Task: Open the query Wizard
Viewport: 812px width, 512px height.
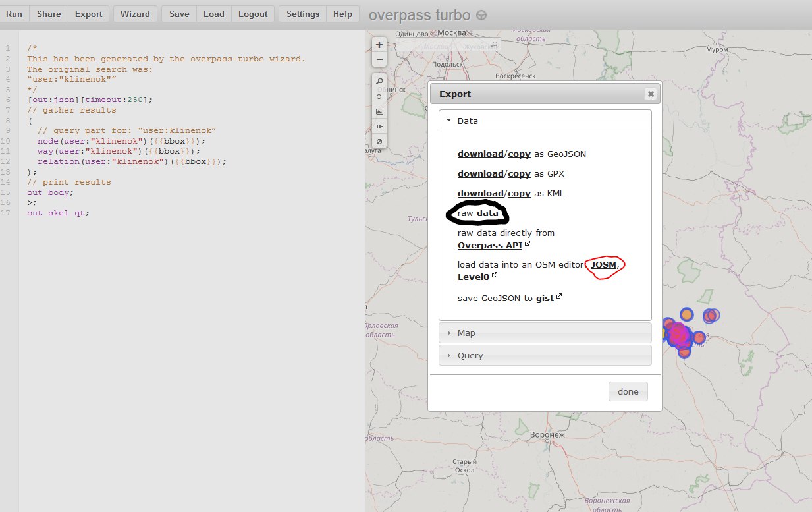Action: point(135,14)
